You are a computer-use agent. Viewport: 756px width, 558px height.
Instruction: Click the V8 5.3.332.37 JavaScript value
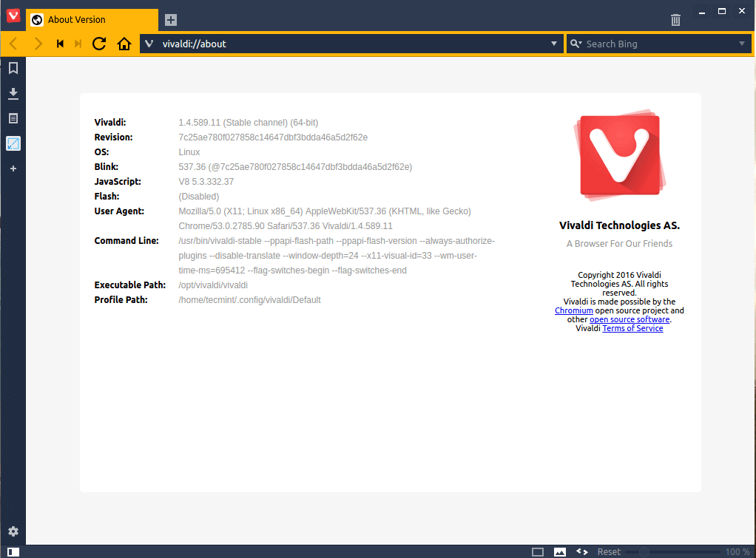pos(206,182)
